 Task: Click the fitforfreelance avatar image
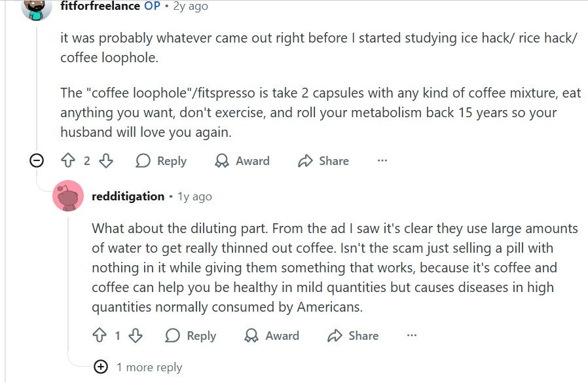[37, 8]
